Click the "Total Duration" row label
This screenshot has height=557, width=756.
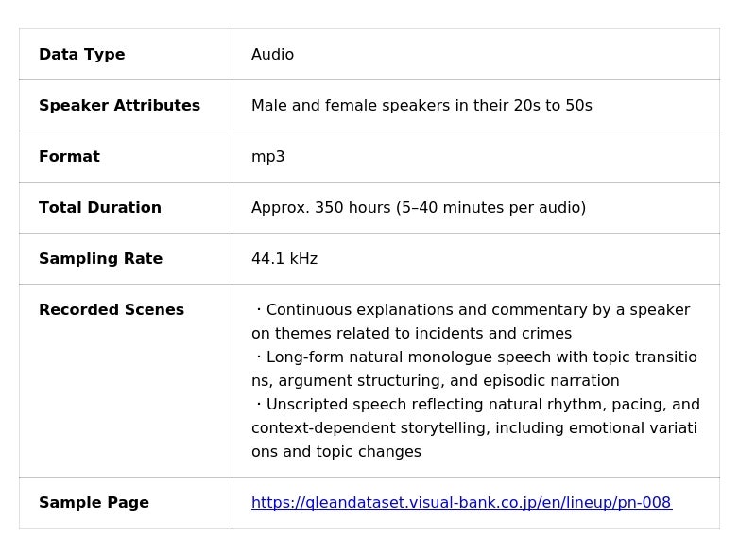coord(99,208)
